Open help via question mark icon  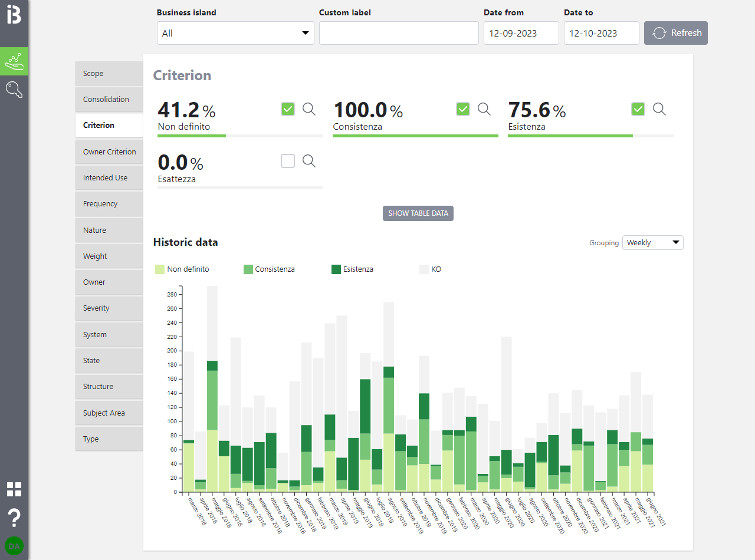(x=14, y=518)
